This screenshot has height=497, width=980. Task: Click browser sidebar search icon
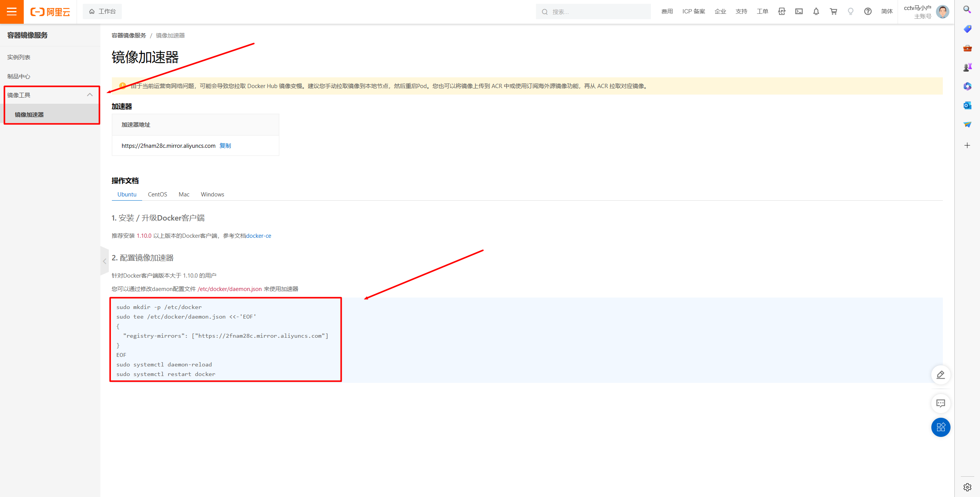[967, 10]
